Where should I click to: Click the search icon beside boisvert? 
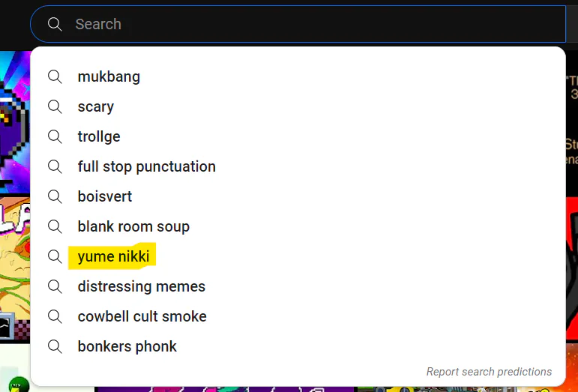(55, 196)
